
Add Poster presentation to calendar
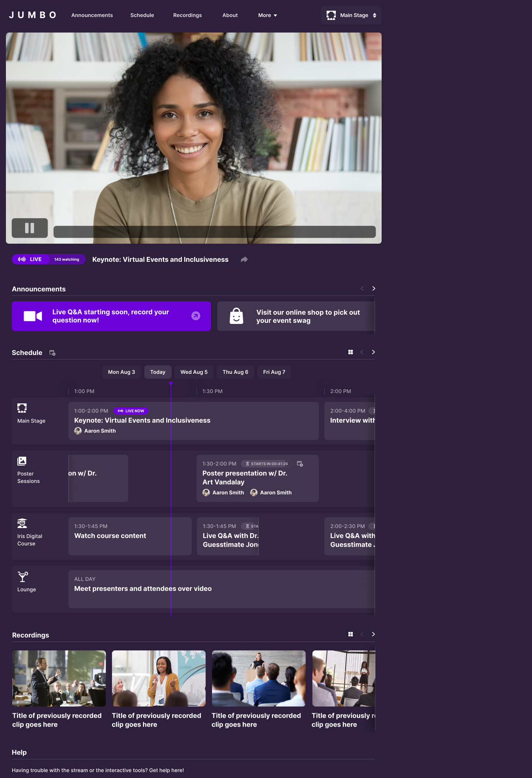point(300,464)
